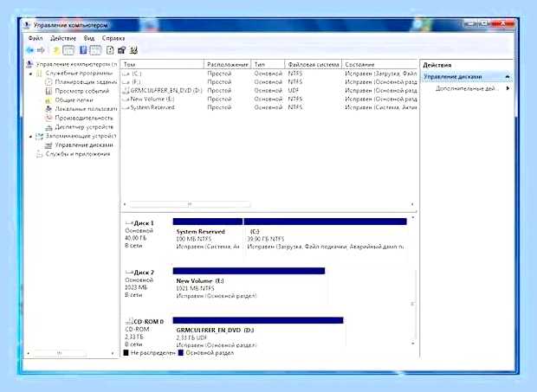
Task: Collapse the Запоминающие устройства tree node
Action: [x=31, y=137]
